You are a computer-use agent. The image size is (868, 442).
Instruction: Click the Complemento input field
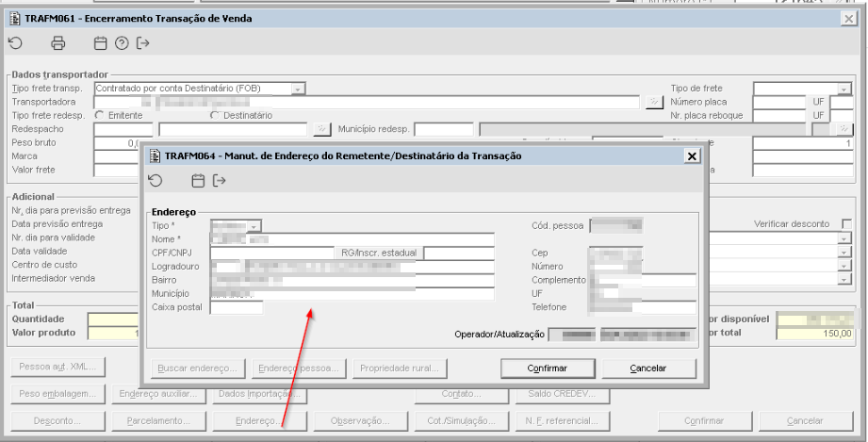[644, 280]
